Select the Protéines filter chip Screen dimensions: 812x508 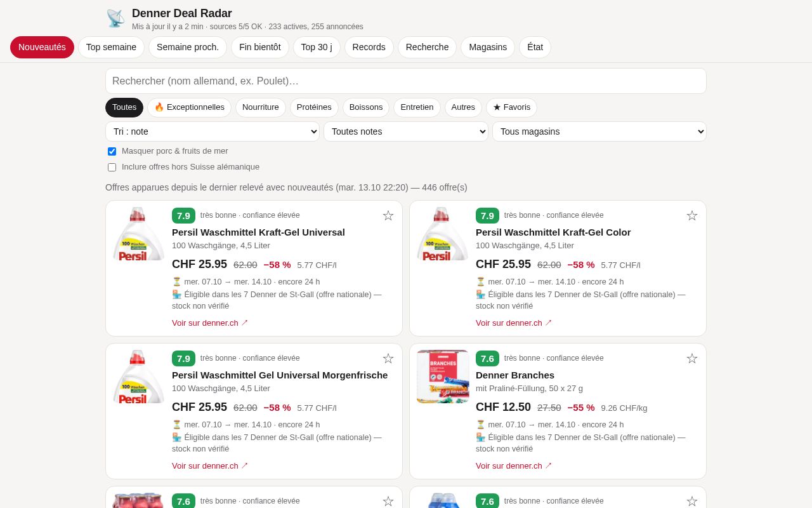point(314,107)
